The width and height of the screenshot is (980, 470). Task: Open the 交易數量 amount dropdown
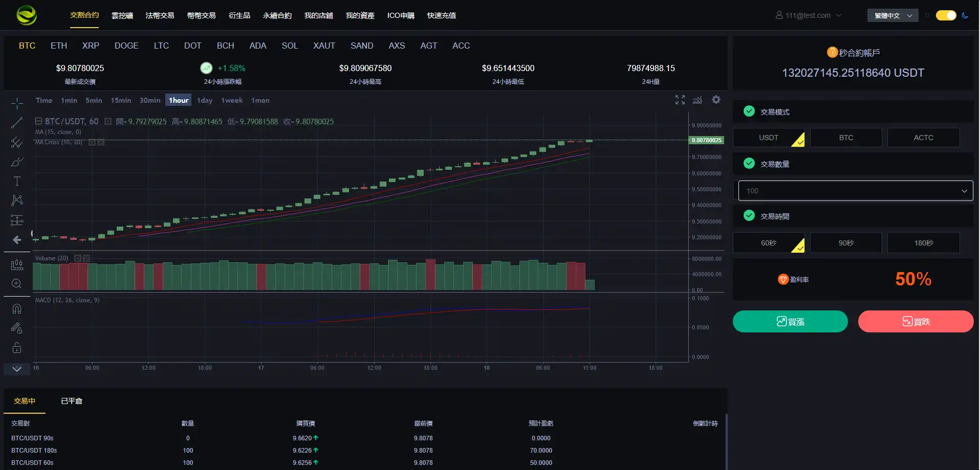click(855, 191)
